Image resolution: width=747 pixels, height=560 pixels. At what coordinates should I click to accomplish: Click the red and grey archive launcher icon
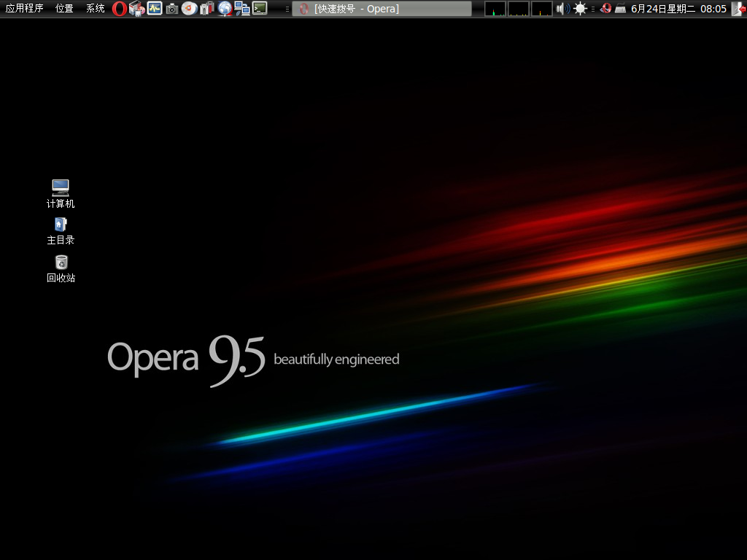(206, 9)
